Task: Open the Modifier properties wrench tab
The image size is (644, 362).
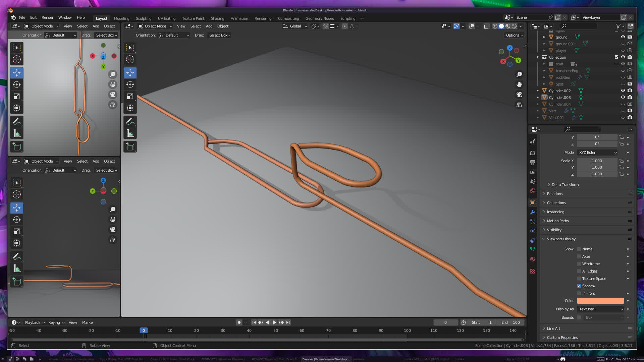Action: 533,212
